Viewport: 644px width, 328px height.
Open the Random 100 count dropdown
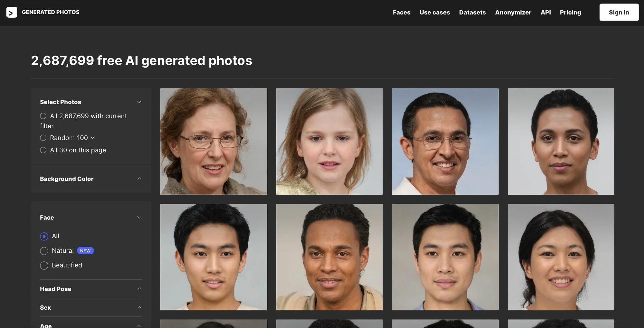[86, 138]
